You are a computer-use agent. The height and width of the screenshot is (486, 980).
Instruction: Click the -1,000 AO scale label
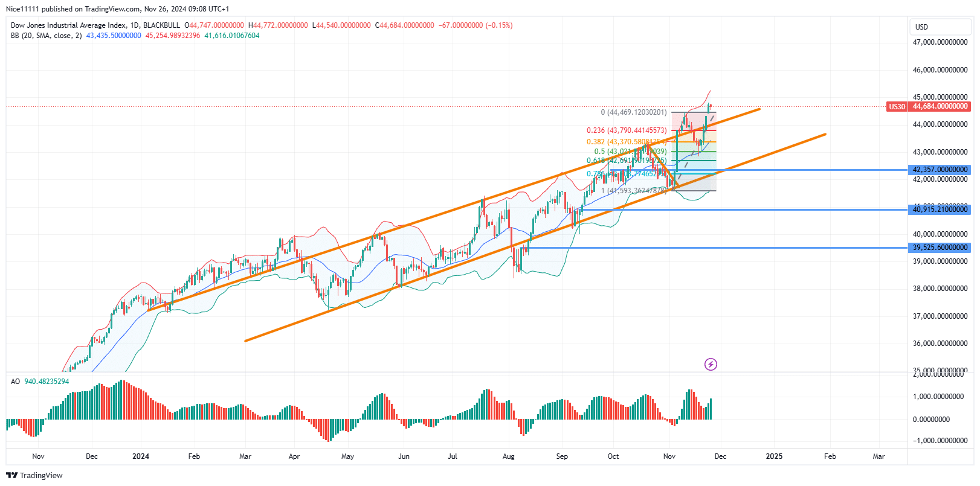pyautogui.click(x=940, y=441)
